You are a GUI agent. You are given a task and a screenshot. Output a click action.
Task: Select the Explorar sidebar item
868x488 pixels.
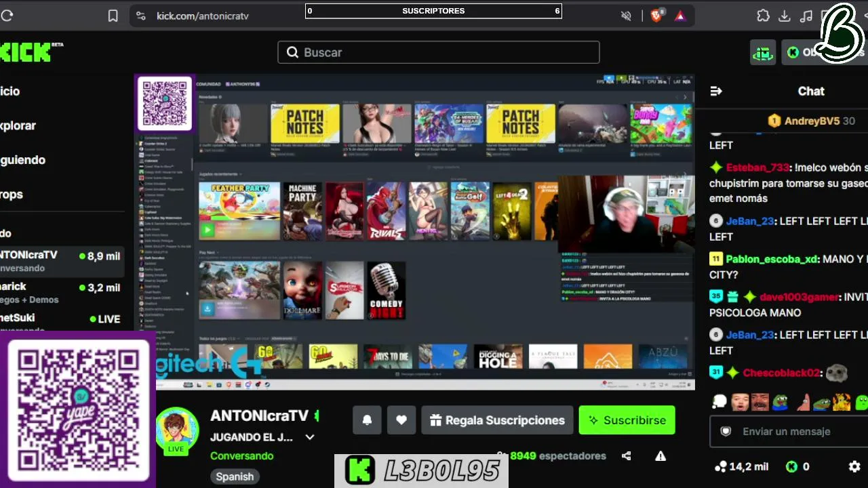click(18, 125)
